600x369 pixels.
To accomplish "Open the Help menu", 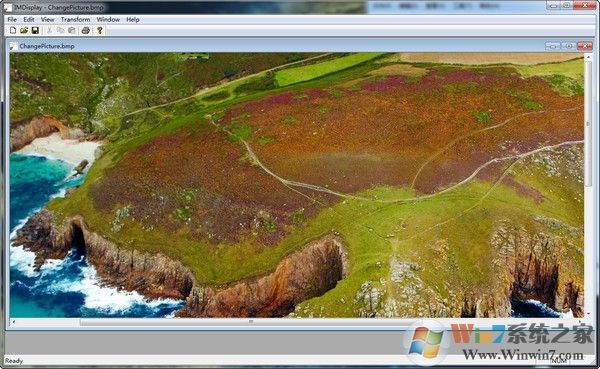I will click(133, 20).
